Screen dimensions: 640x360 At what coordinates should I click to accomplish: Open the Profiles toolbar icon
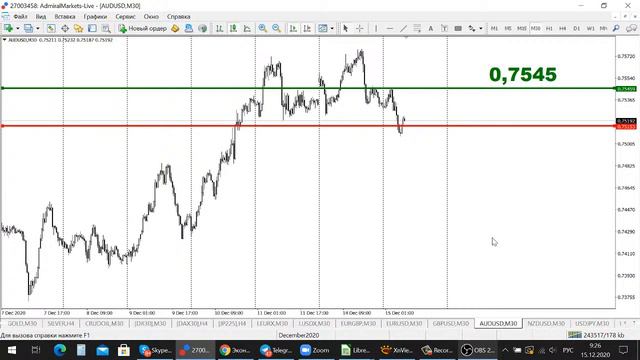pyautogui.click(x=28, y=28)
